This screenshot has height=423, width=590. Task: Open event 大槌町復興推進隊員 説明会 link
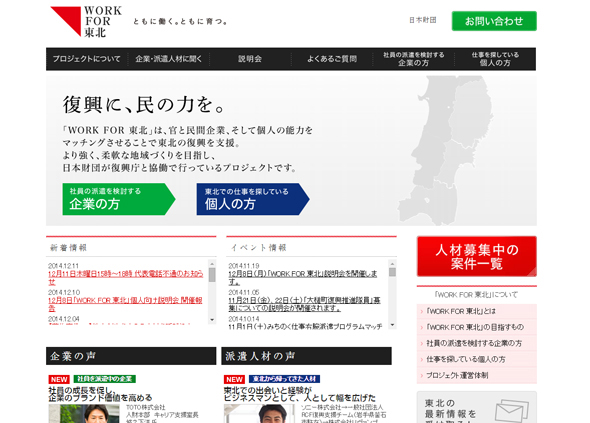tap(304, 304)
